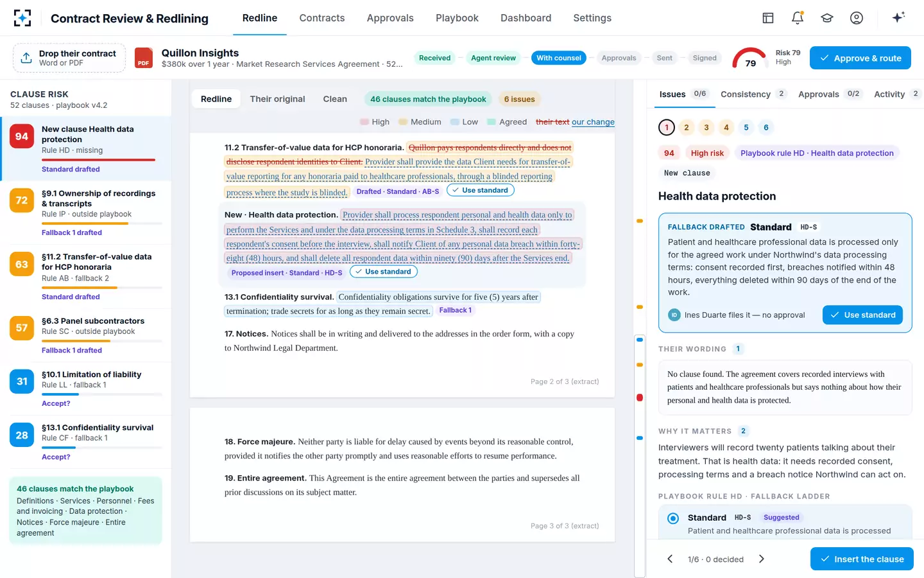Click the 63 risk score badge

coord(22,264)
